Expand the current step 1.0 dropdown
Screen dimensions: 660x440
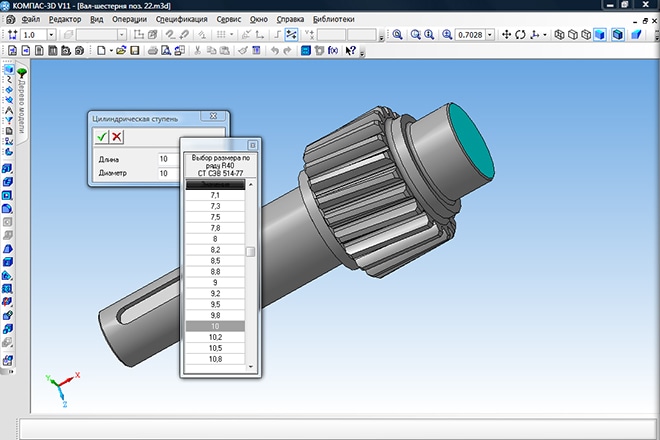[51, 35]
